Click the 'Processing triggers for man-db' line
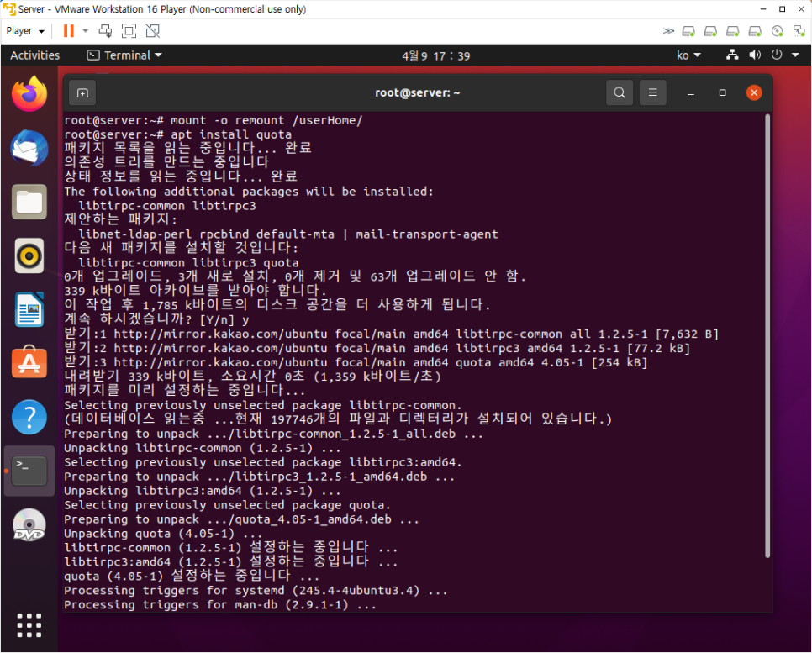 (x=220, y=605)
